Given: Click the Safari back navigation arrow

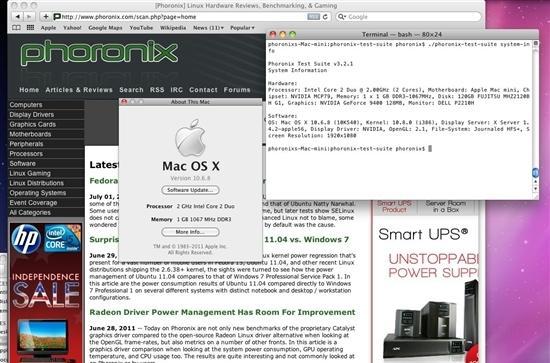Looking at the screenshot, I should coord(18,16).
